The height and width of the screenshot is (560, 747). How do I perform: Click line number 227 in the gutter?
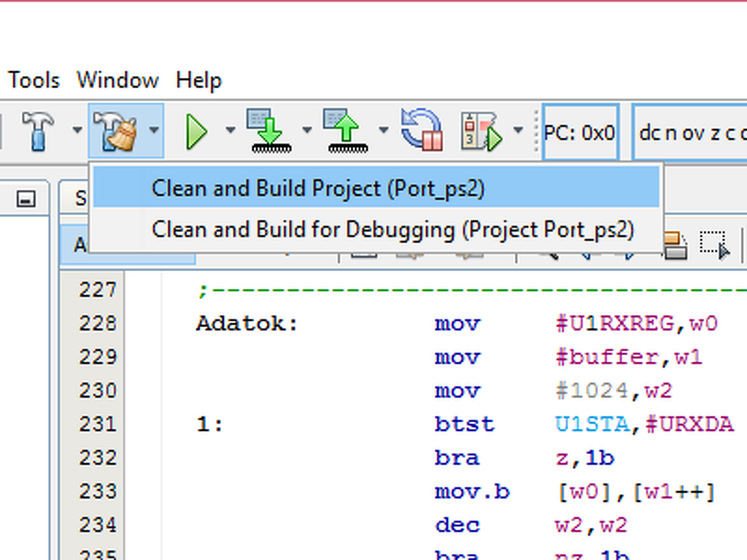click(x=97, y=289)
